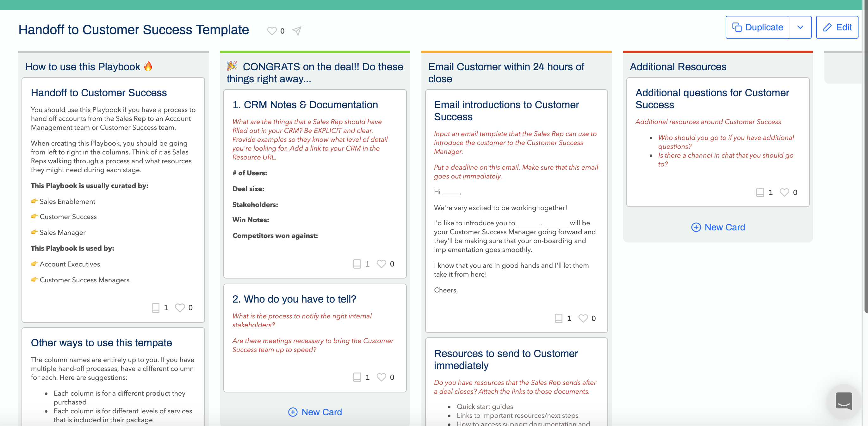Click the 'Quick start guides' bullet
This screenshot has width=868, height=426.
point(485,407)
